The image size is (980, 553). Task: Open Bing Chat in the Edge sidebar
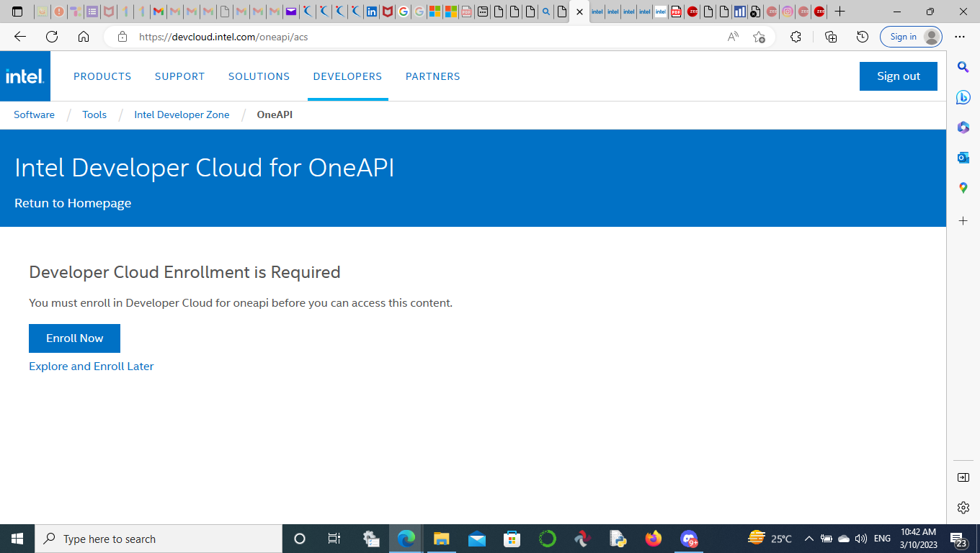coord(963,97)
